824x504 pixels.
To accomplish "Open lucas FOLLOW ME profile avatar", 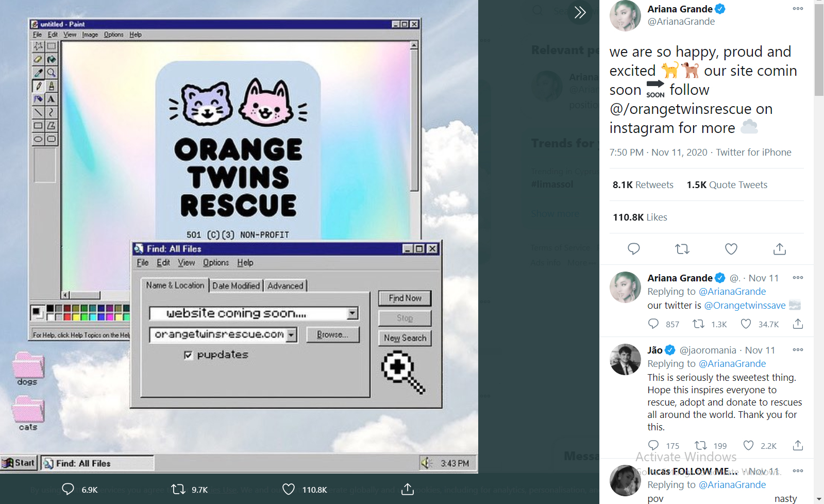I will coord(625,480).
